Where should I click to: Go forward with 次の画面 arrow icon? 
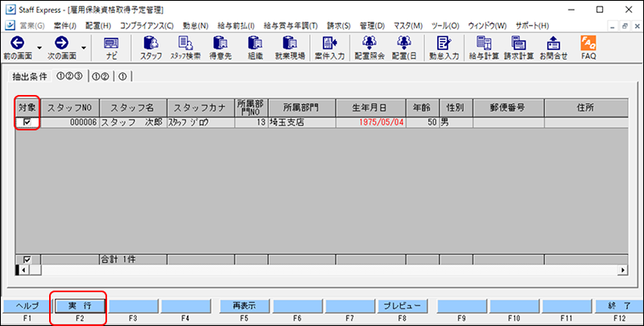coord(62,43)
